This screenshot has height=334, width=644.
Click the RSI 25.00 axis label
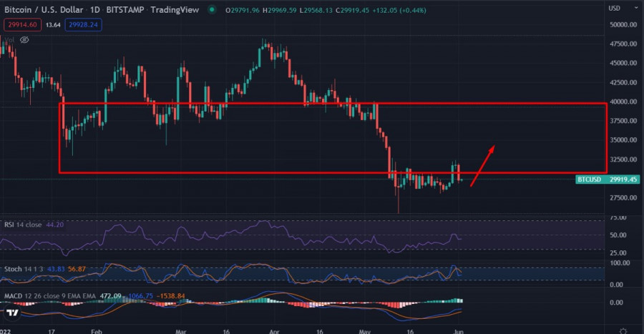tap(618, 252)
